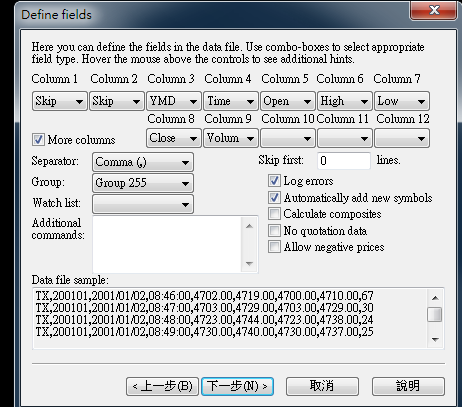Viewport: 462px width, 407px height.
Task: Open the Group 255 dropdown
Action: point(143,183)
